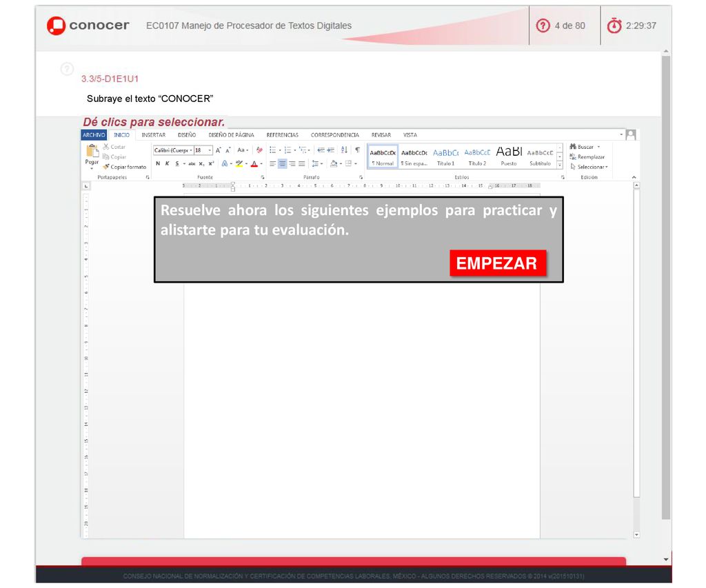Apply the Título 2 style
This screenshot has width=706, height=588.
click(x=477, y=156)
